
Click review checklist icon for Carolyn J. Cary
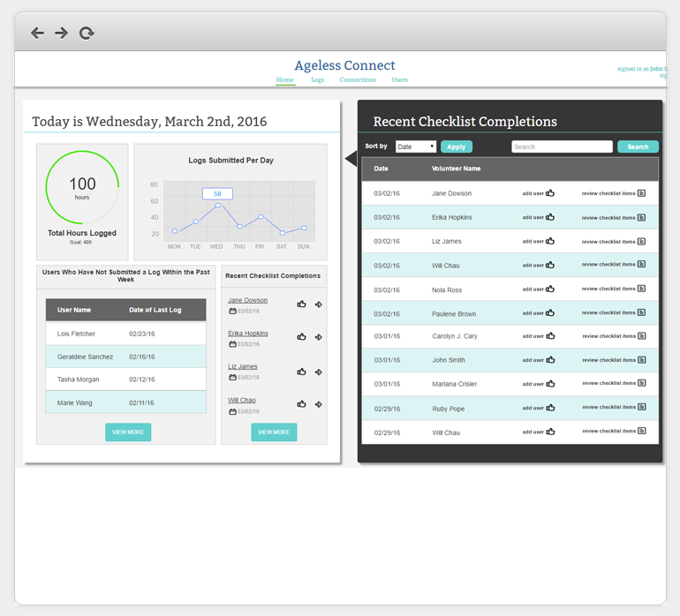pos(642,335)
